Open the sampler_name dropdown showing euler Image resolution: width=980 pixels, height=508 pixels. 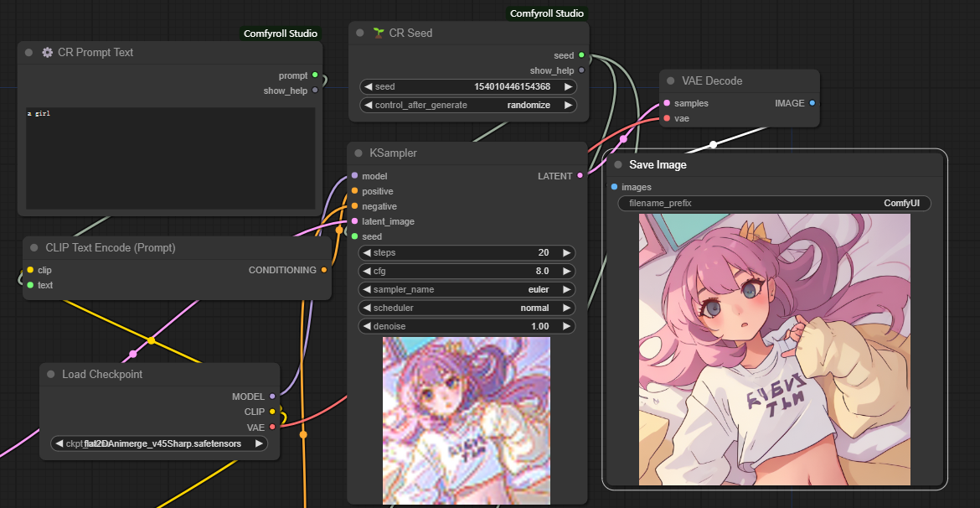(467, 289)
